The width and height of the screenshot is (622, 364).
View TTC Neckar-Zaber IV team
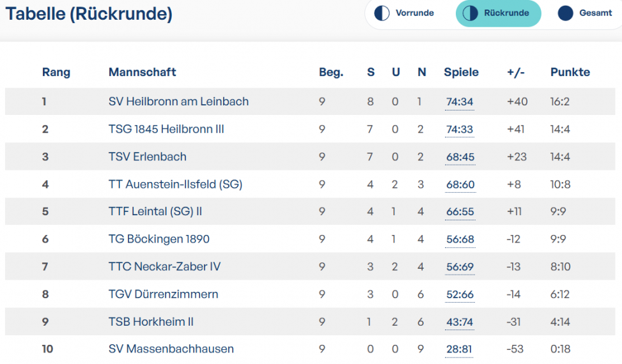165,266
